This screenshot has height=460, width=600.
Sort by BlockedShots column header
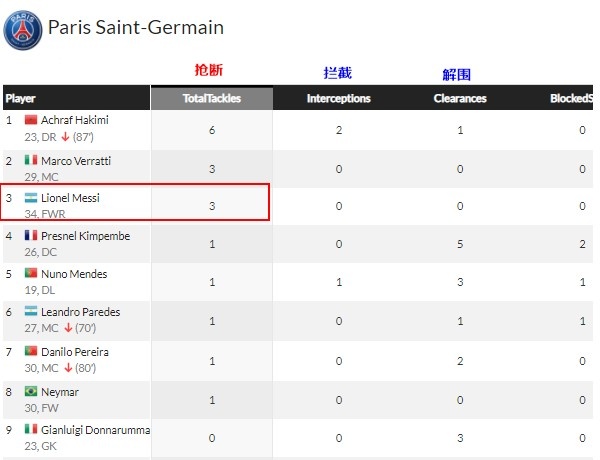571,98
